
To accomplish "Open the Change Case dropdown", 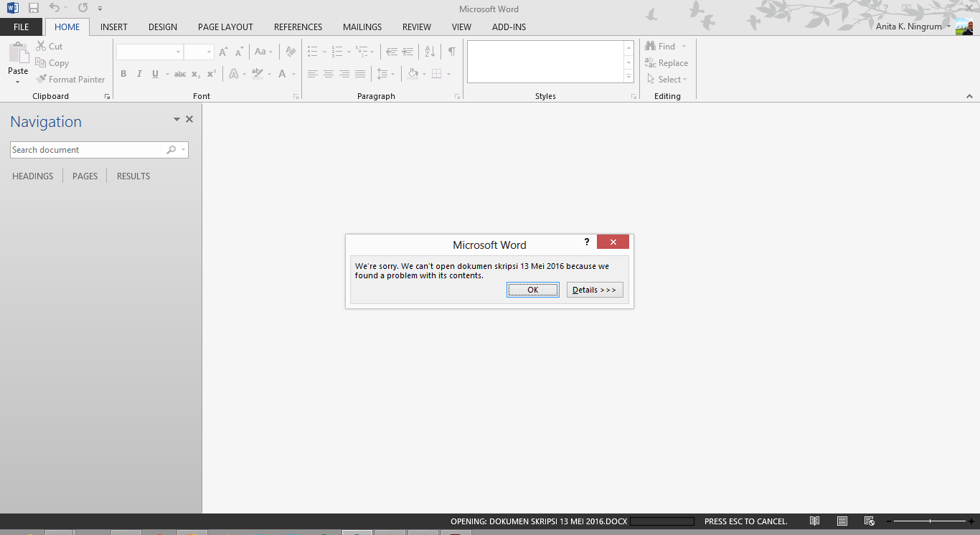I will pos(263,52).
